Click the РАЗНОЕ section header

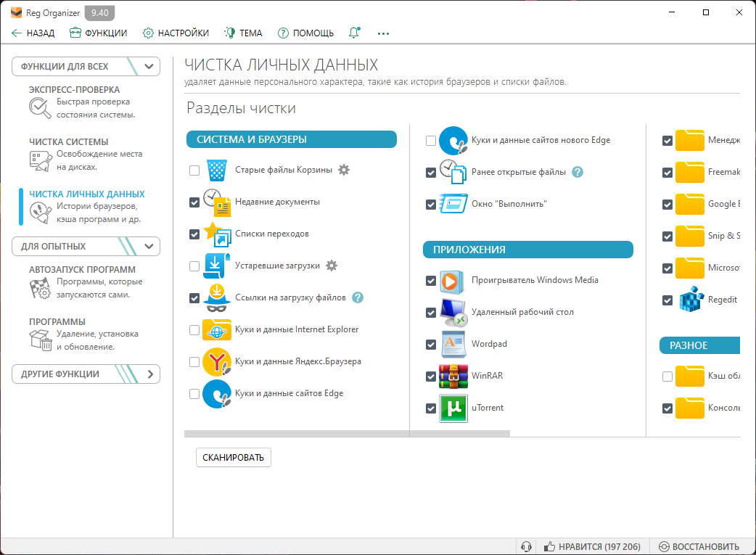pyautogui.click(x=699, y=345)
